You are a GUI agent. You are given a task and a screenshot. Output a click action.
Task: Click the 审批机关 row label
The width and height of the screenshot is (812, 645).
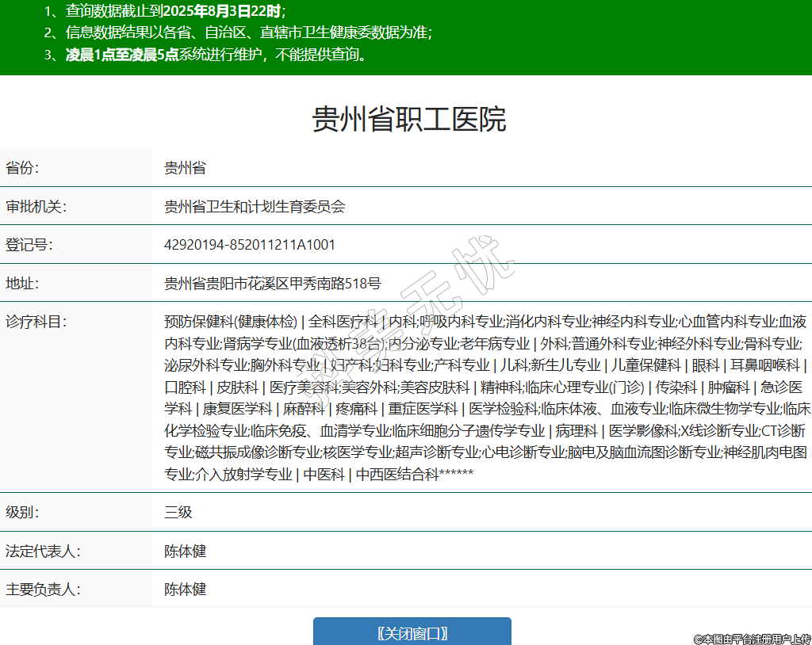click(36, 207)
